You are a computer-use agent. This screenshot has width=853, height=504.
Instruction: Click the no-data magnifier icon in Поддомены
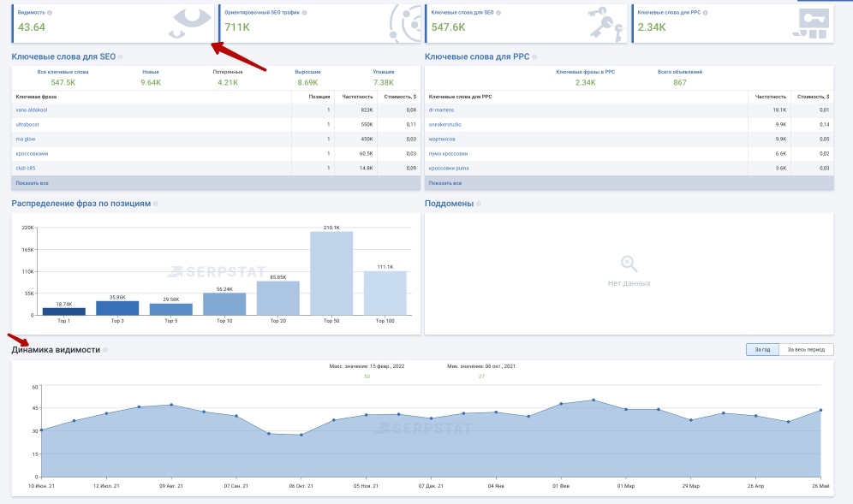629,264
